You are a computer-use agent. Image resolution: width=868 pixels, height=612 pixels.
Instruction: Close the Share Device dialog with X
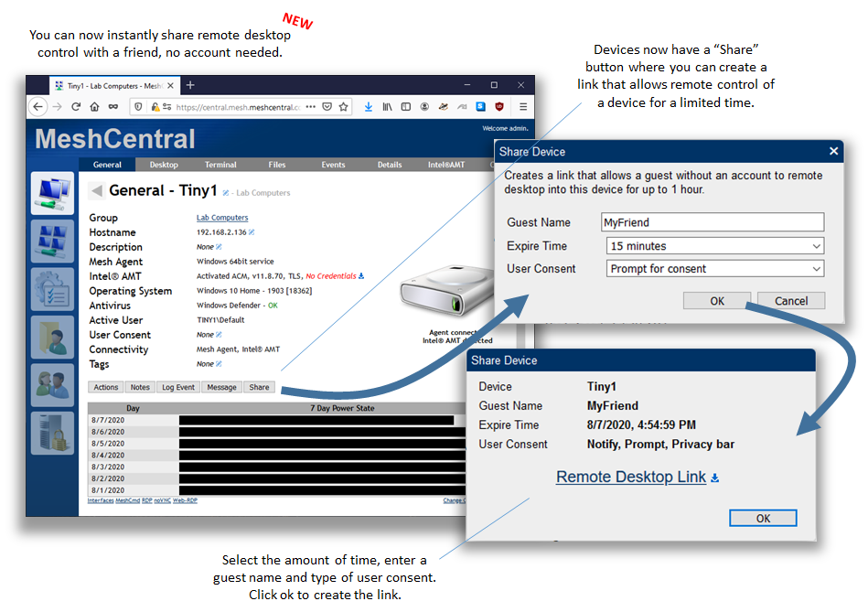(833, 151)
